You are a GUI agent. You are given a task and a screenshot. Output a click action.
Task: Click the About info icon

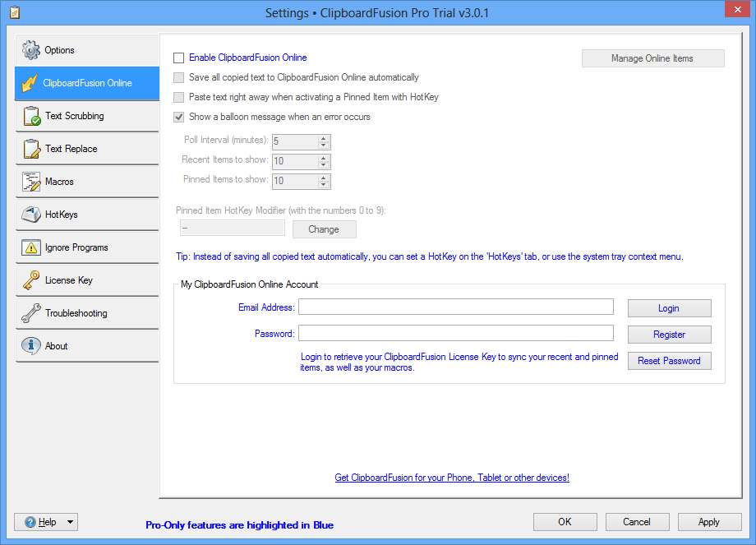(31, 346)
